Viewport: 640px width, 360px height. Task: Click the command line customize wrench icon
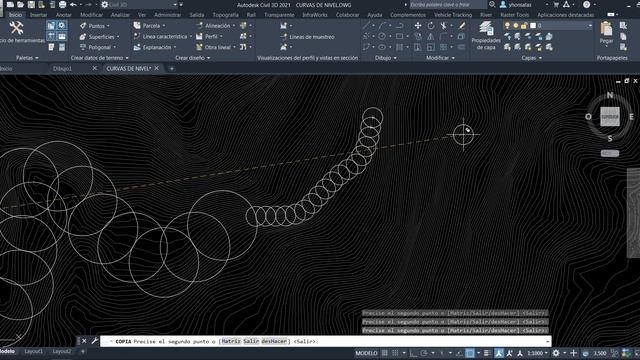tap(94, 341)
